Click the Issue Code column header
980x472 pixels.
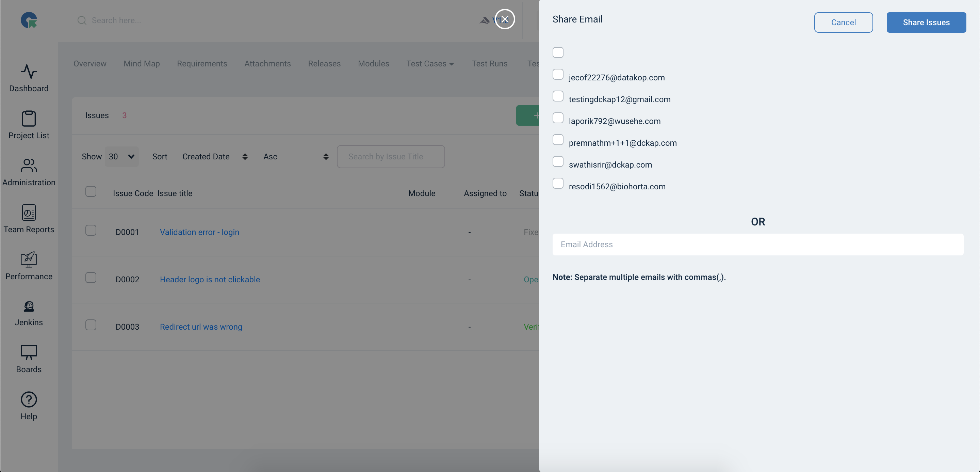(x=133, y=193)
